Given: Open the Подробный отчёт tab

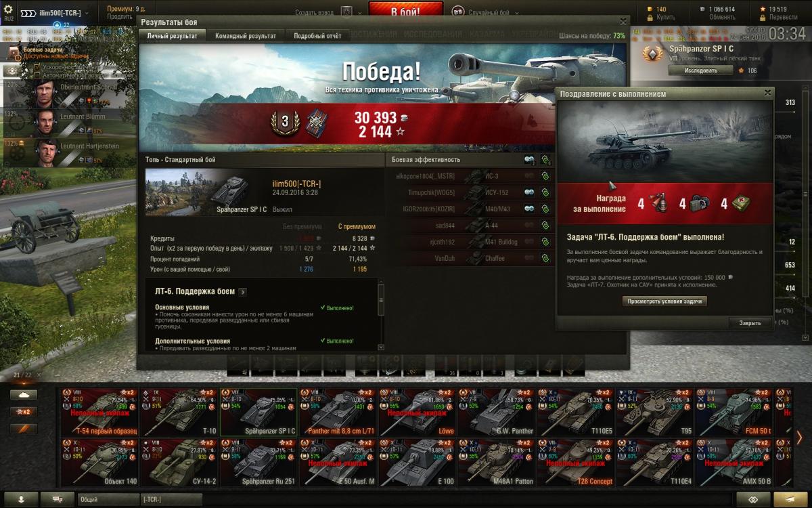Looking at the screenshot, I should [x=318, y=36].
